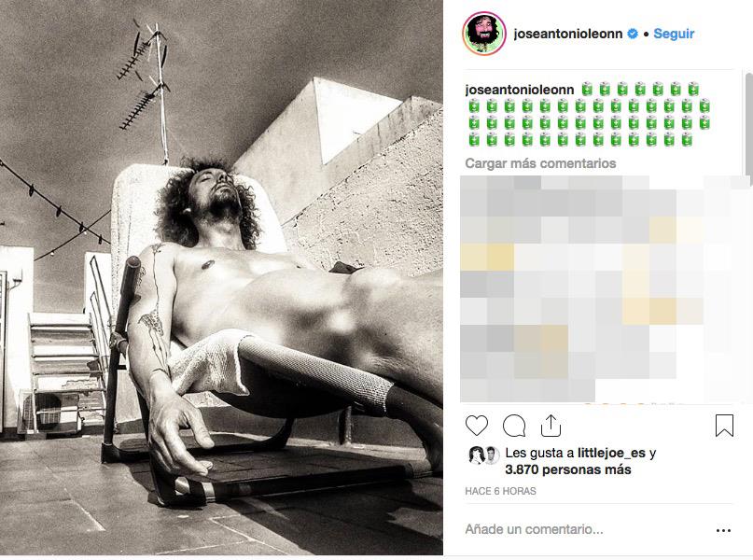This screenshot has height=560, width=753.
Task: Open the HACE 6 HORAS timestamp
Action: (500, 491)
